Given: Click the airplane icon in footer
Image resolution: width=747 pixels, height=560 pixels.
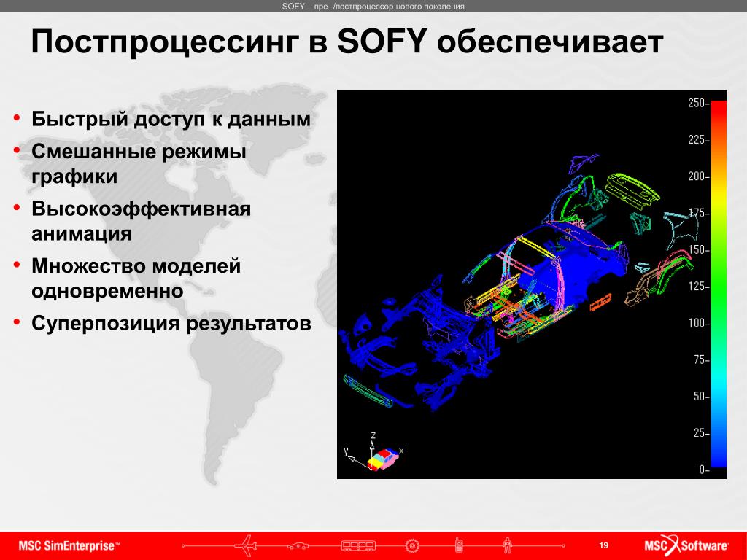Looking at the screenshot, I should click(246, 545).
